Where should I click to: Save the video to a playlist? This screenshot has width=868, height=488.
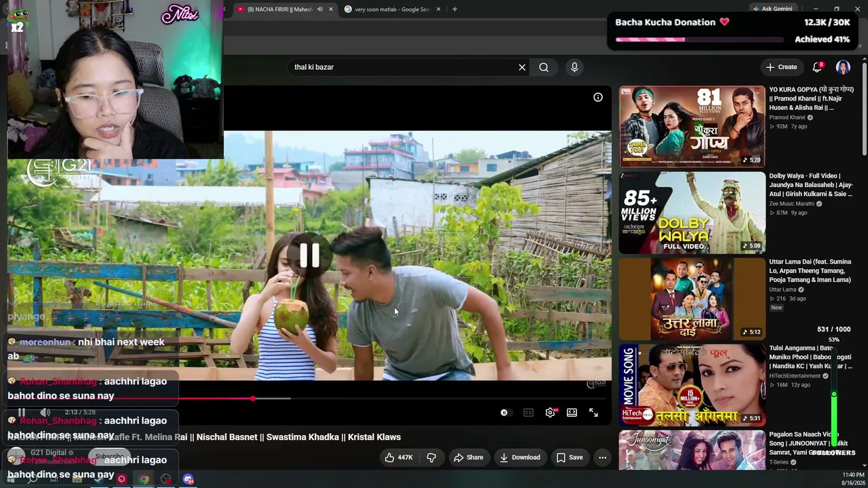click(x=570, y=457)
